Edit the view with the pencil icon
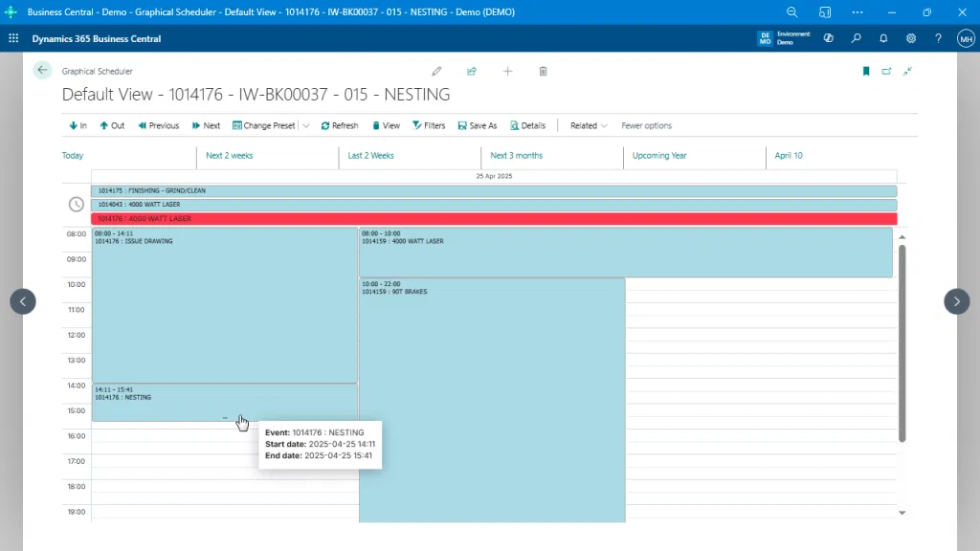980x551 pixels. tap(436, 71)
